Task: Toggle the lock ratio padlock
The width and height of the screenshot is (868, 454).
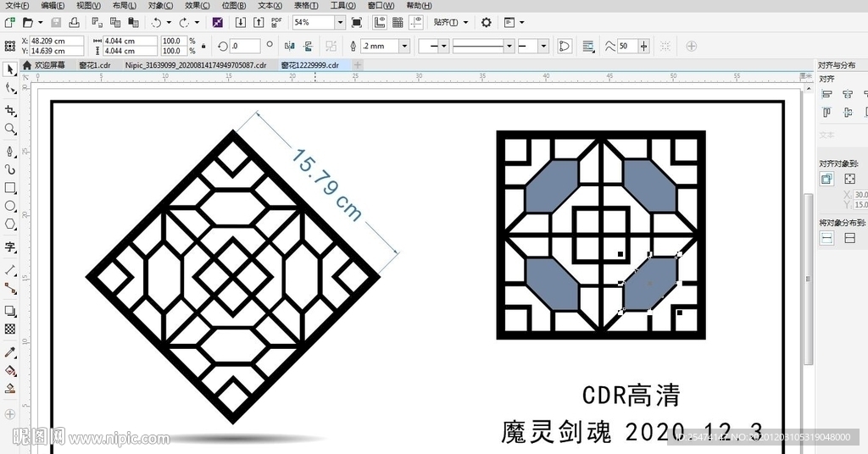Action: [203, 46]
